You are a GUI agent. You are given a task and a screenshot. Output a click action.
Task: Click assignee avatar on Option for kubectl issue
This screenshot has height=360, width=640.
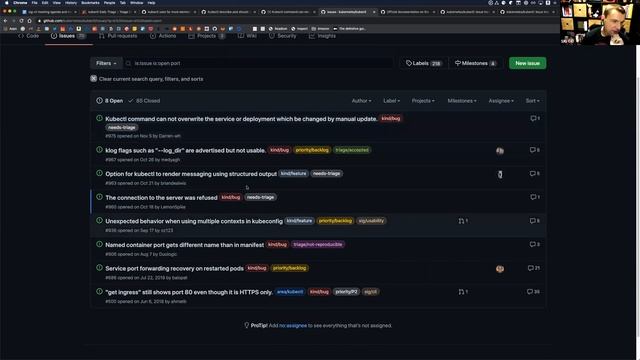(500, 175)
